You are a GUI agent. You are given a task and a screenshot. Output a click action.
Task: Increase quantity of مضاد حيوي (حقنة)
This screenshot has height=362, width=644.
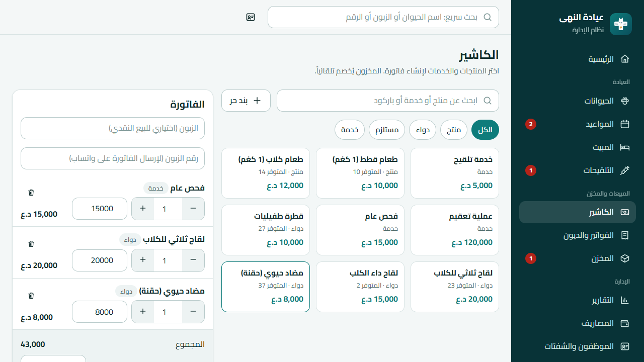pyautogui.click(x=143, y=312)
